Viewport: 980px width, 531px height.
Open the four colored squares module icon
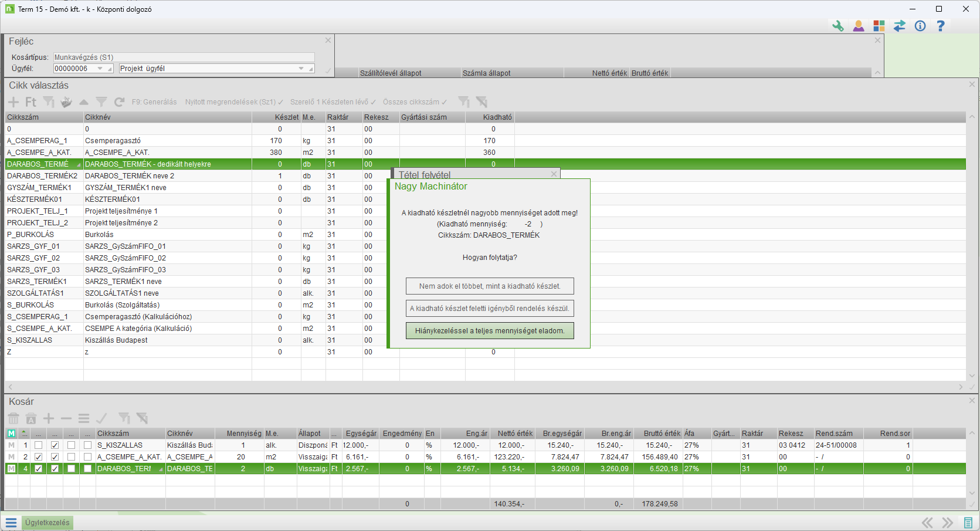click(879, 26)
